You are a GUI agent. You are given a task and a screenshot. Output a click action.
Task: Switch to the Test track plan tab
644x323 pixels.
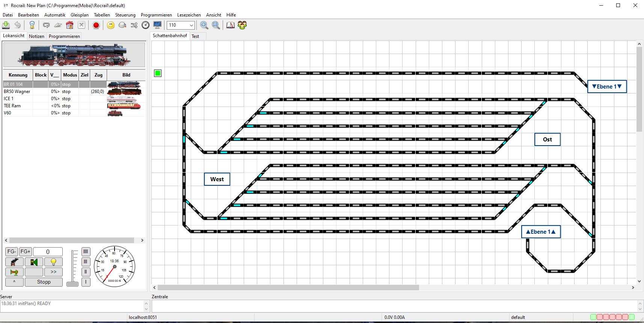click(x=195, y=36)
